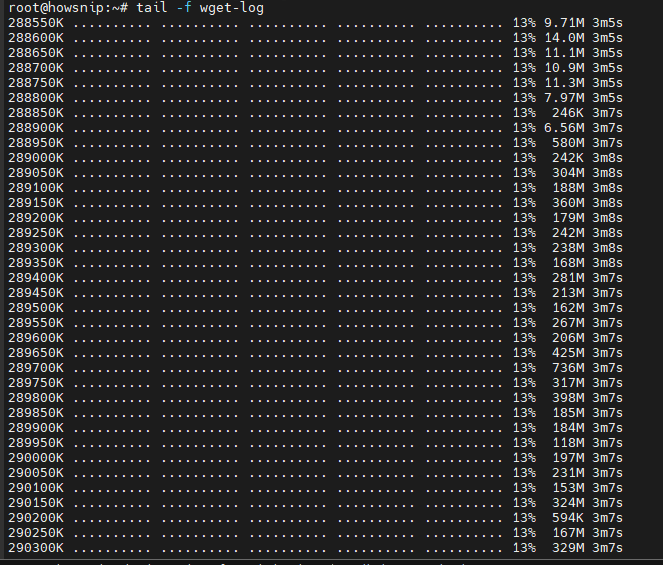Click the ETA '3m5s' on row 288600K
Image resolution: width=663 pixels, height=565 pixels.
click(607, 38)
